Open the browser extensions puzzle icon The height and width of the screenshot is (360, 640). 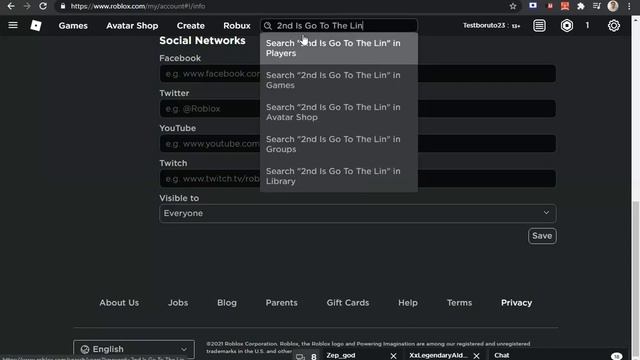click(580, 6)
